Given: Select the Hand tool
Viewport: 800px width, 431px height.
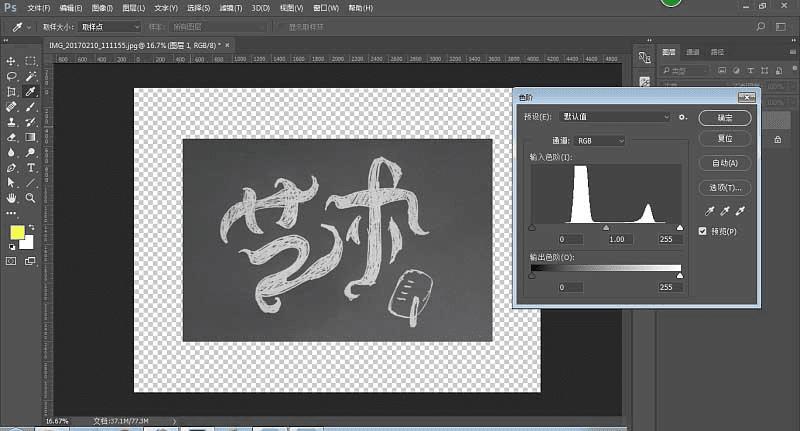Looking at the screenshot, I should [11, 198].
